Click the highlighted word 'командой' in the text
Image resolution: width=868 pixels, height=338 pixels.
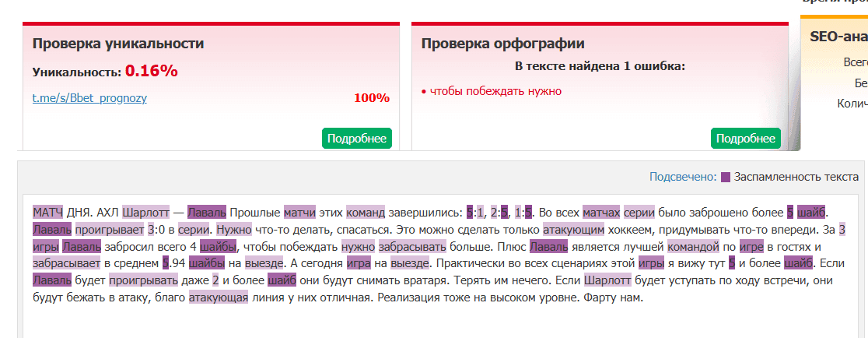click(x=693, y=247)
